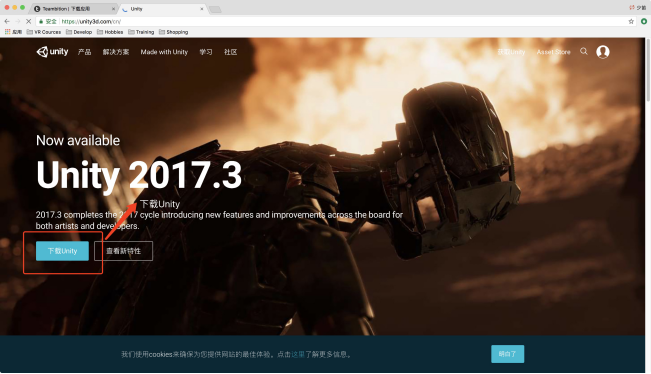Click the page vertical scrollbar thumb
651x374 pixels.
(648, 70)
